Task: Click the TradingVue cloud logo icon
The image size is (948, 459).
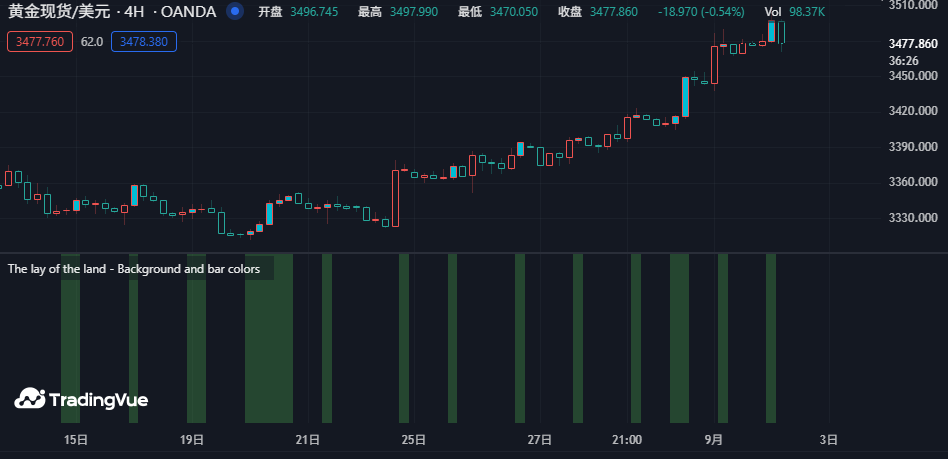Action: pyautogui.click(x=29, y=399)
